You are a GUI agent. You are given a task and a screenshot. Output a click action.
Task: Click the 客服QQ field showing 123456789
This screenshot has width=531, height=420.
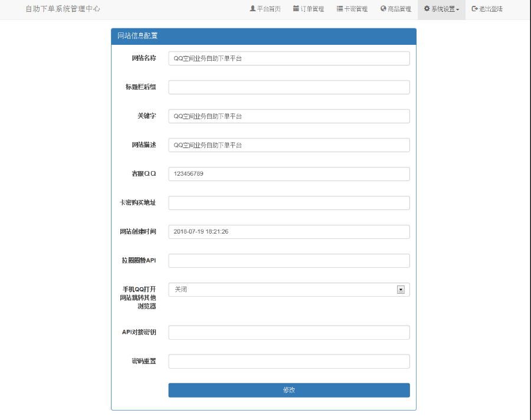click(289, 173)
